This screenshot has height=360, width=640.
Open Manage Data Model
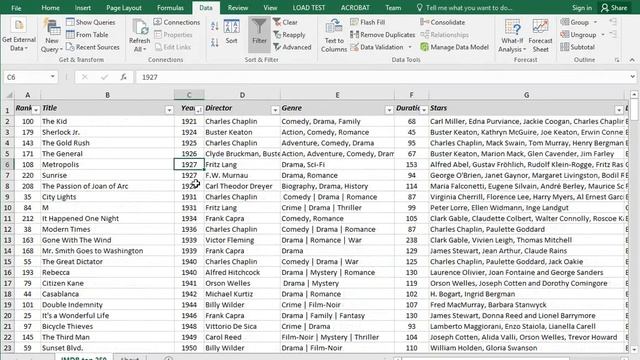(x=454, y=47)
